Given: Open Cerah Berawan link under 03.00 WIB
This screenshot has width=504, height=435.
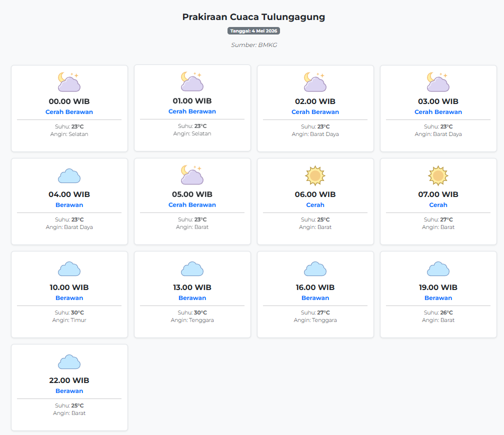Looking at the screenshot, I should click(x=438, y=112).
